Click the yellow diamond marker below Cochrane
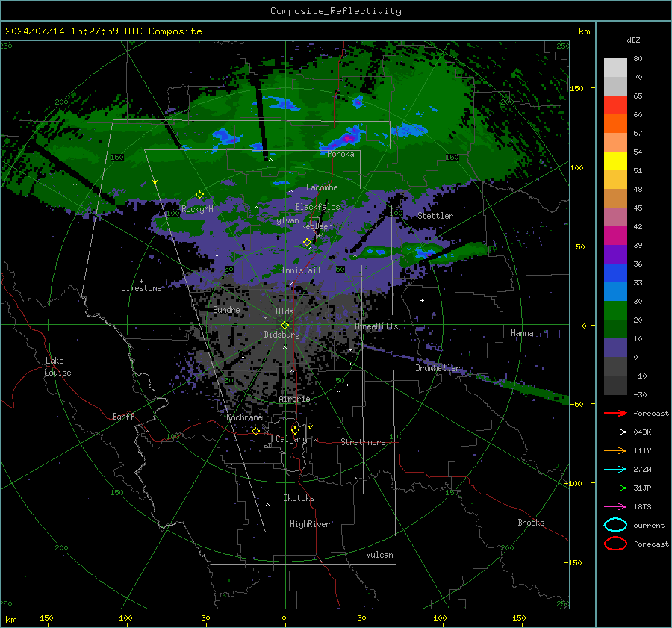The width and height of the screenshot is (672, 628). coord(256,431)
